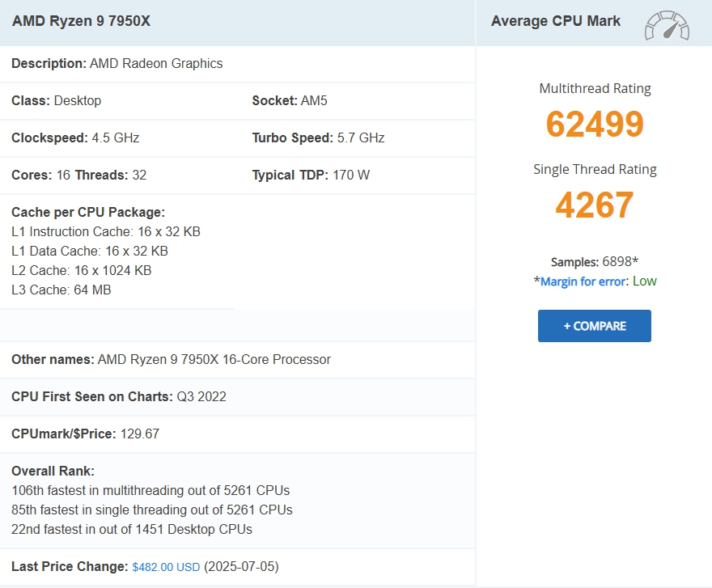Click the Low margin value
Image resolution: width=712 pixels, height=588 pixels.
point(645,281)
